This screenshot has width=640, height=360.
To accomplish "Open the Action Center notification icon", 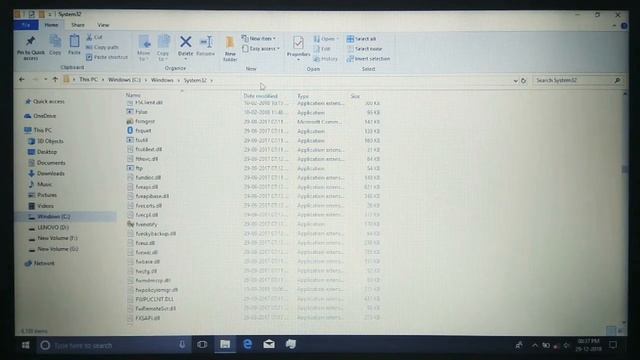I will coord(613,345).
